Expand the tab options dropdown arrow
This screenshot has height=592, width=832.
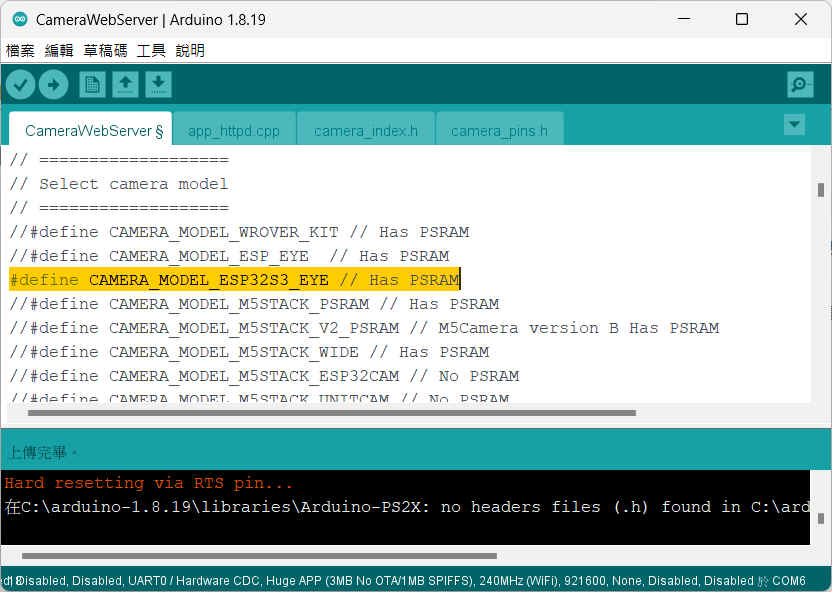(x=794, y=125)
